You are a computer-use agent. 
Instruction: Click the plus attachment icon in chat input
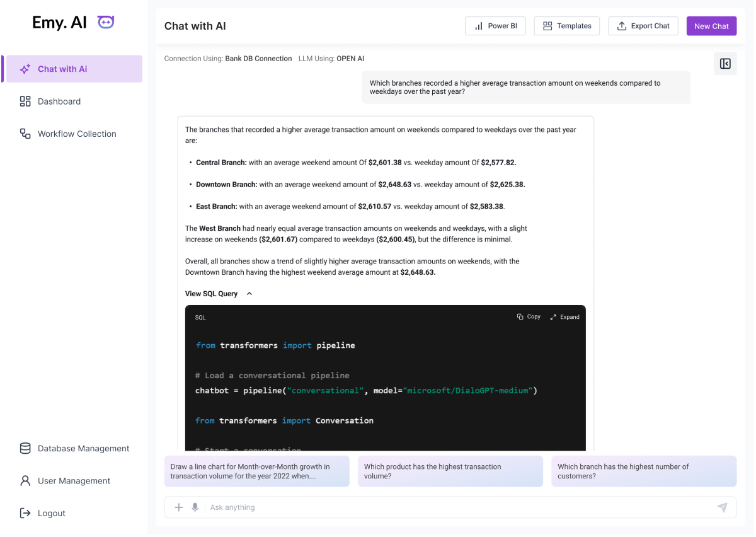click(179, 507)
